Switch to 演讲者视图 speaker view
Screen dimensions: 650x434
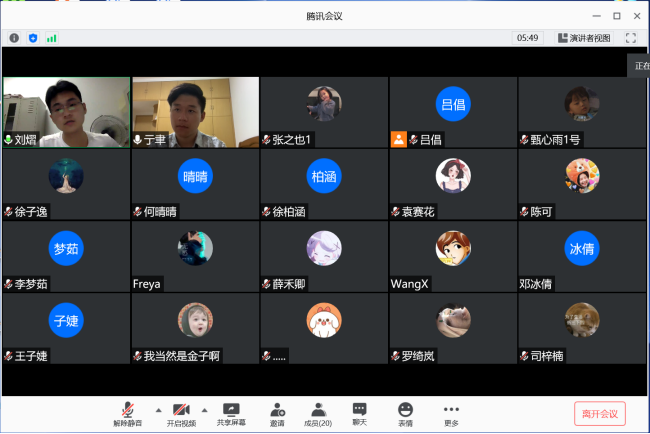583,38
